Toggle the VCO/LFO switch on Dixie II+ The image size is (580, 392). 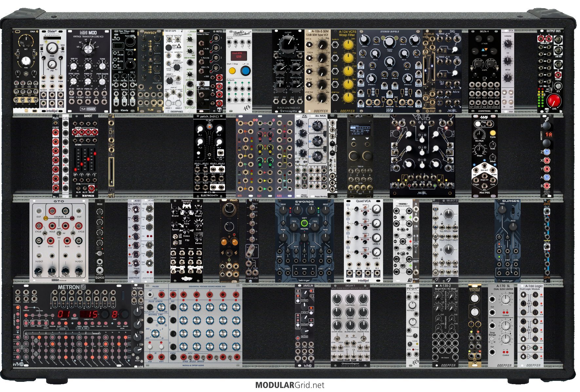pos(62,48)
